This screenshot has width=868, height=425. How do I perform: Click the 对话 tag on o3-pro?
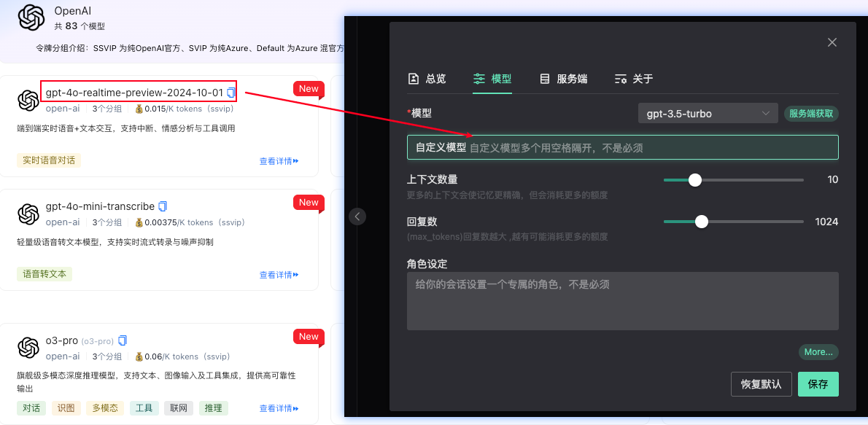(31, 408)
